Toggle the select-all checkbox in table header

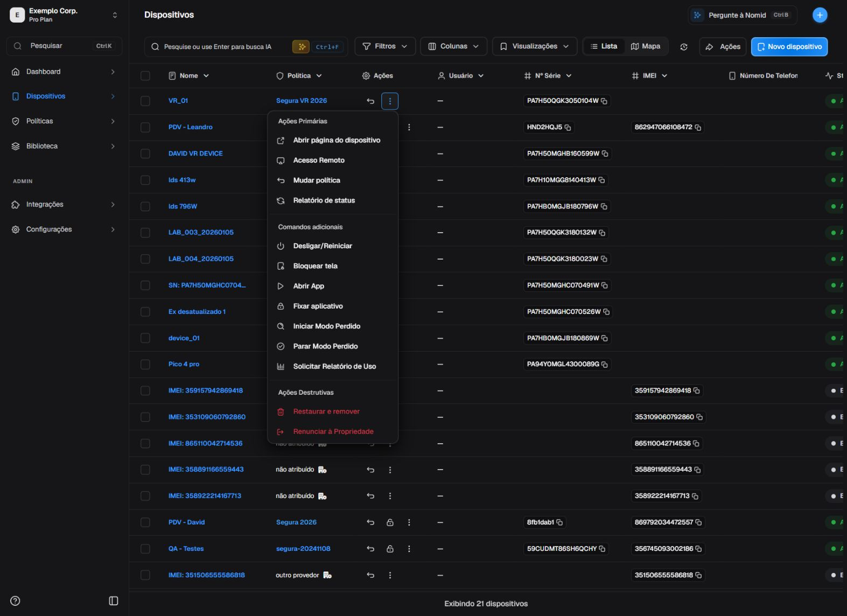(x=145, y=76)
